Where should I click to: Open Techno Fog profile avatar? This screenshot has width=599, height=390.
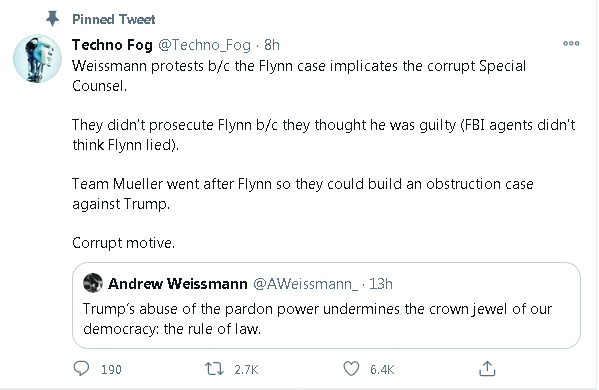(37, 58)
